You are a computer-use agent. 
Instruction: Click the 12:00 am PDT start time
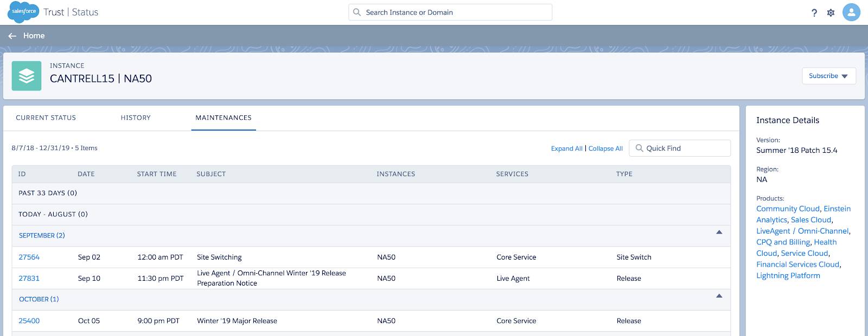pyautogui.click(x=160, y=257)
